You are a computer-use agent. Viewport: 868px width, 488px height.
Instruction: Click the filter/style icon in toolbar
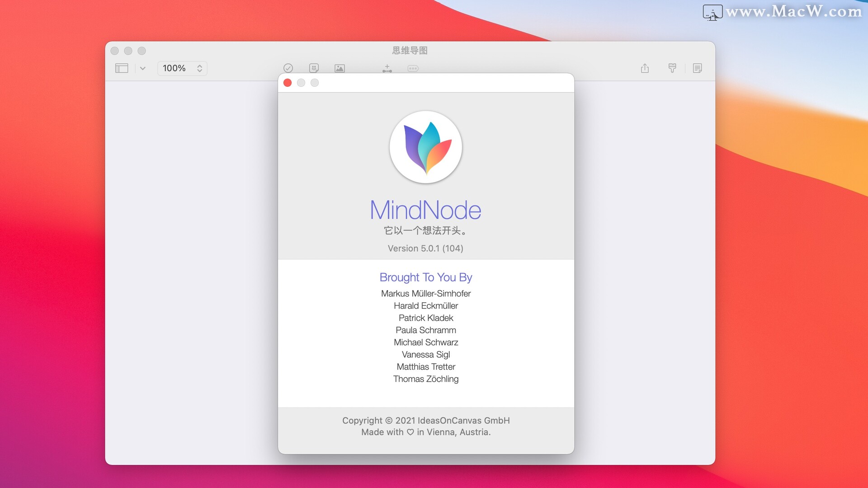672,67
